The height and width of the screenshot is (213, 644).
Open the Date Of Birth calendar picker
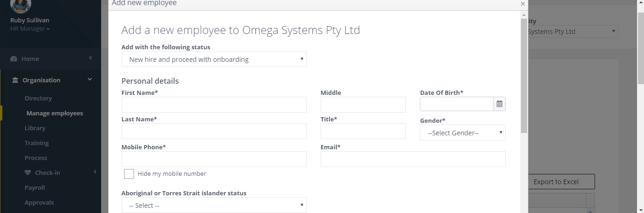500,104
